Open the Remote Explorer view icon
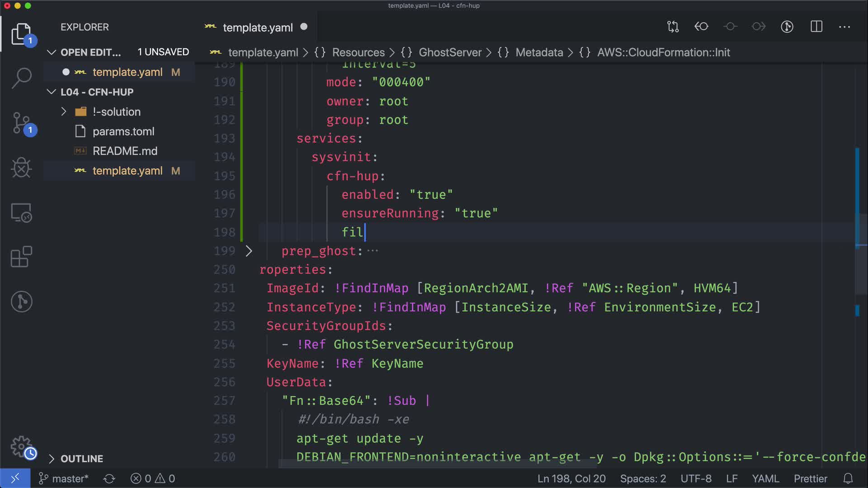 [21, 212]
